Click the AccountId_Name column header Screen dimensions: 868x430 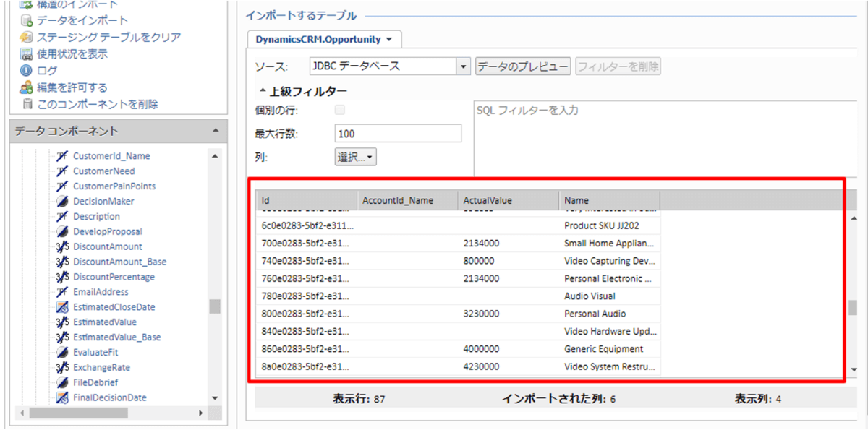click(408, 200)
